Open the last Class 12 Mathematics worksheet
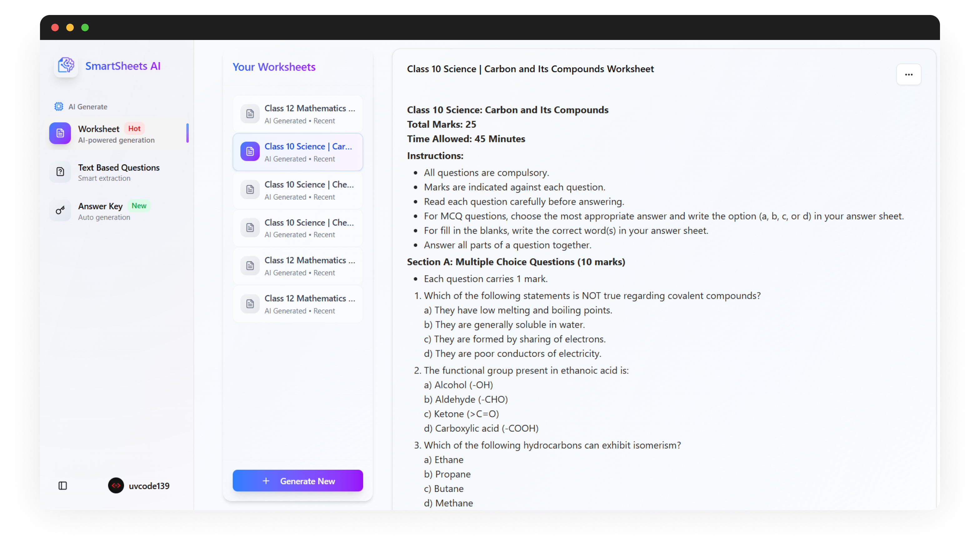 click(x=309, y=304)
